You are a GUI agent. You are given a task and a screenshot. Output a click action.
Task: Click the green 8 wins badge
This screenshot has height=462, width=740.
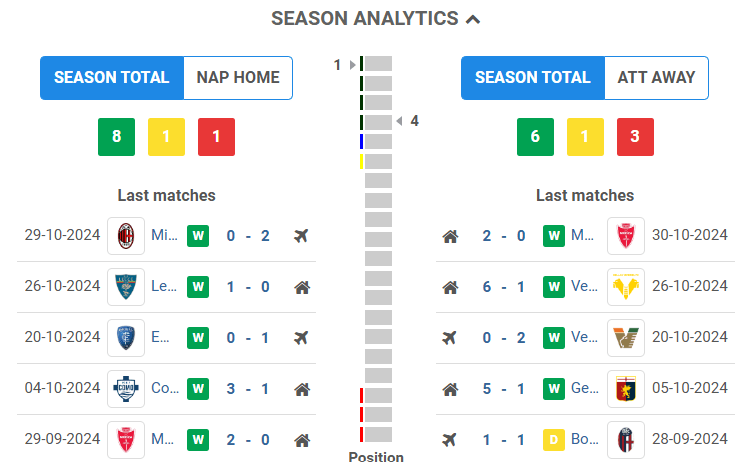click(116, 137)
